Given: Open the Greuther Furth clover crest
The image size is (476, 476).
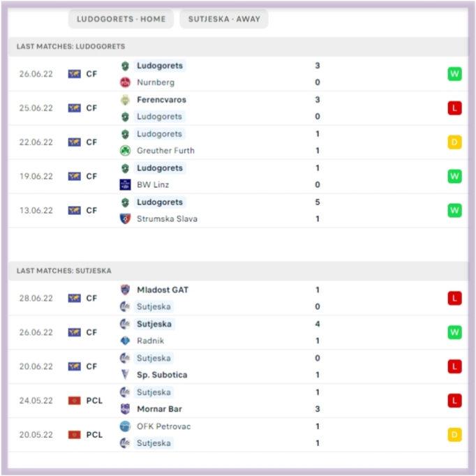Looking at the screenshot, I should (125, 151).
